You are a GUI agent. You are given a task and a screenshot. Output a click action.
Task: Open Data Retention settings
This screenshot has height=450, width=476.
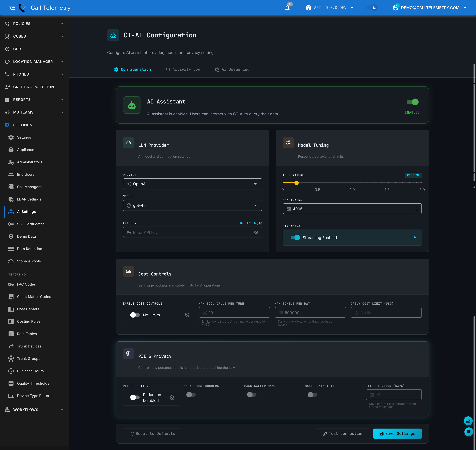pyautogui.click(x=34, y=249)
